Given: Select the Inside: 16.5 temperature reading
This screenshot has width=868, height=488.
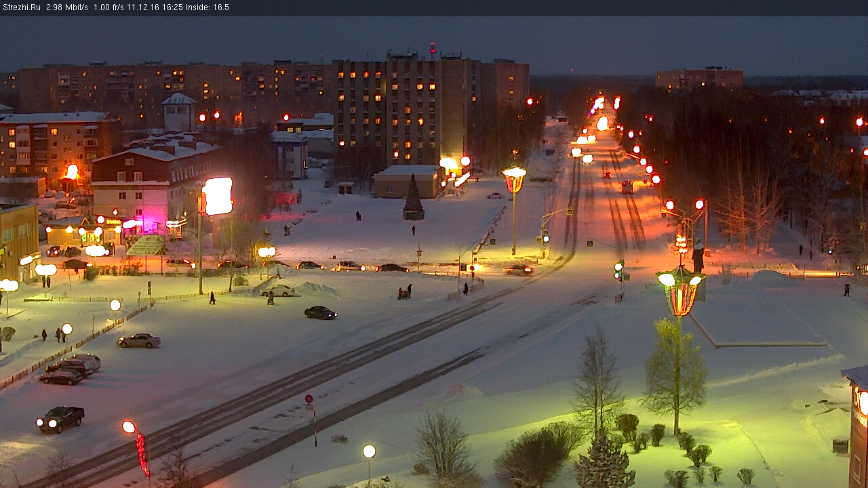Looking at the screenshot, I should pos(207,7).
